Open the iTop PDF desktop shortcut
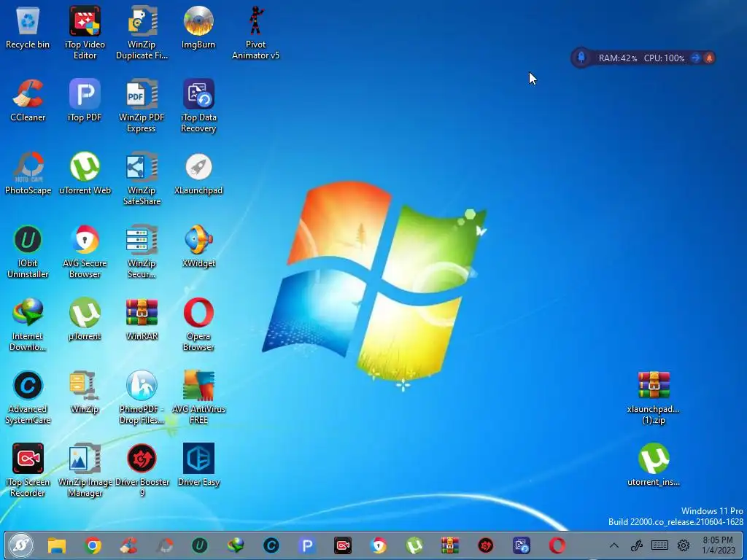Viewport: 747px width, 560px height. click(x=85, y=101)
